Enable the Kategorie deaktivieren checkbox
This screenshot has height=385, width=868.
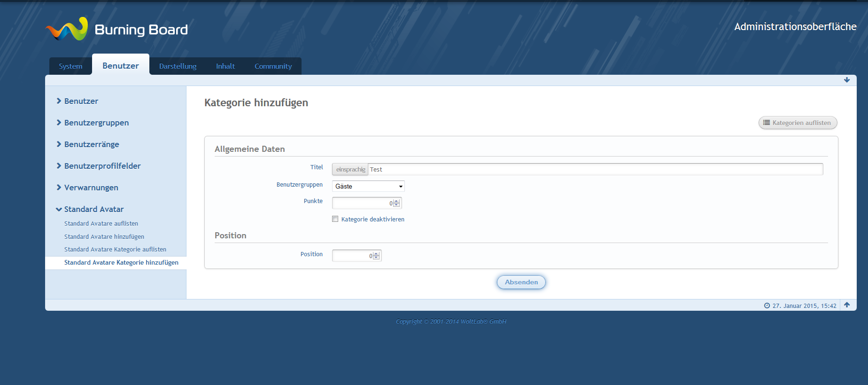(335, 219)
